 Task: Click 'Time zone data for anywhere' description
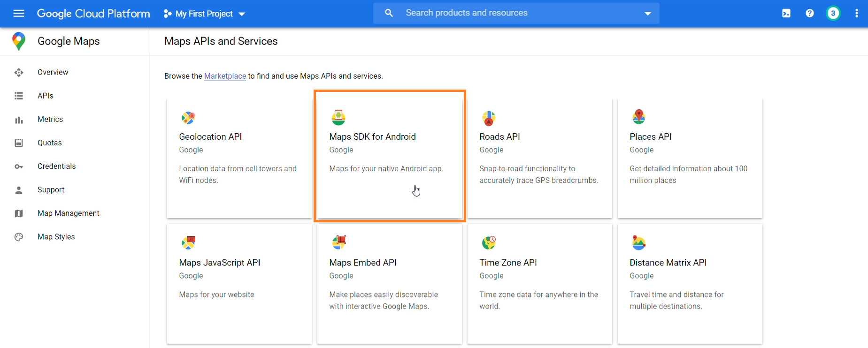[538, 301]
